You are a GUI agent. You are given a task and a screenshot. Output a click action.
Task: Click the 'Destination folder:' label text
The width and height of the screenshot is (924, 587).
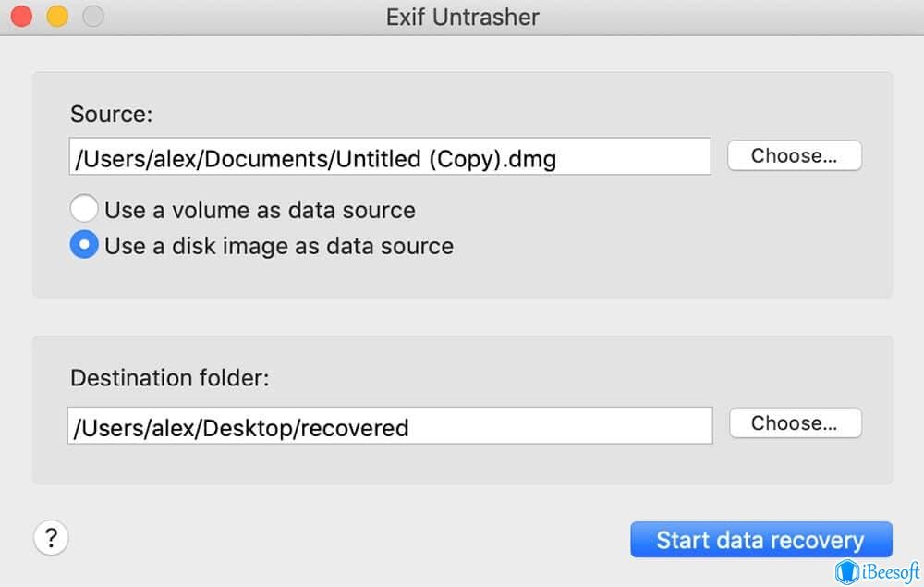pyautogui.click(x=169, y=377)
